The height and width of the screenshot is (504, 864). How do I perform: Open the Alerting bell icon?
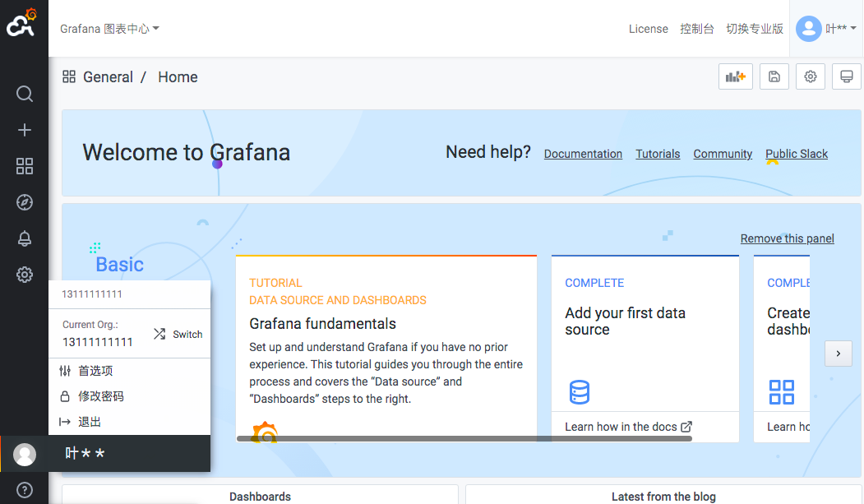[x=24, y=238]
